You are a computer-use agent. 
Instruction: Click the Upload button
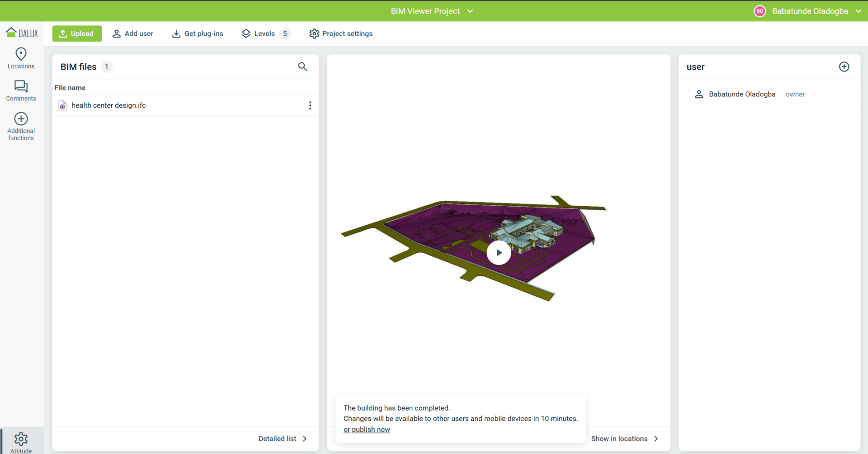[77, 33]
